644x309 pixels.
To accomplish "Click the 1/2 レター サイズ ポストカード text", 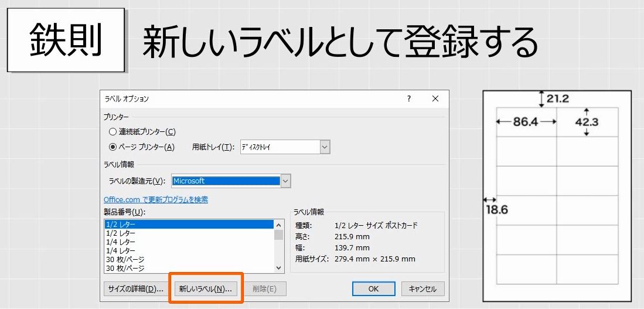I will 376,226.
